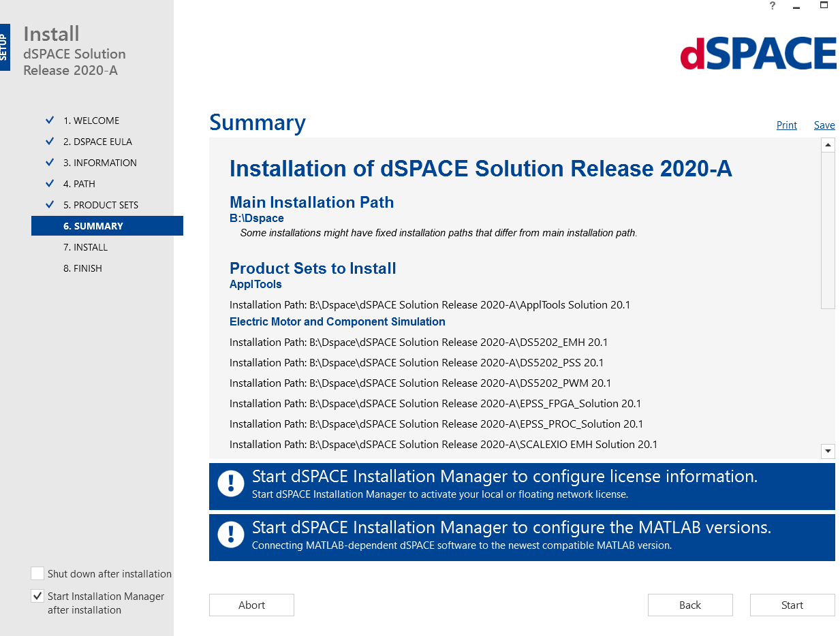Toggle the checkbox next to INFORMATION step
This screenshot has width=840, height=636.
point(49,162)
